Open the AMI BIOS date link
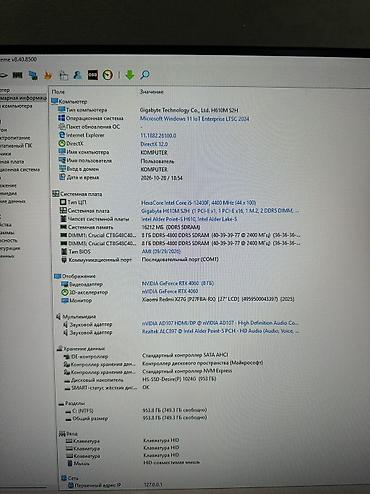Screen dimensions: 370x494 pyautogui.click(x=161, y=251)
